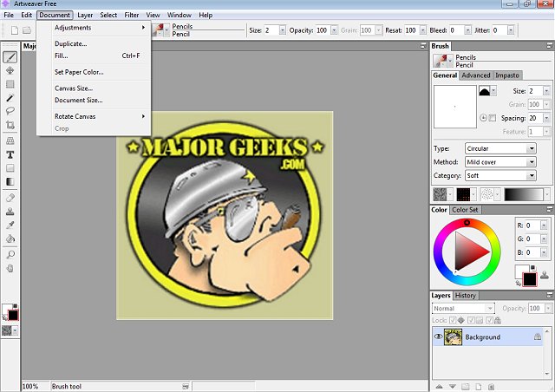Switch to the Impasto tab
Image resolution: width=555 pixels, height=392 pixels.
tap(507, 75)
